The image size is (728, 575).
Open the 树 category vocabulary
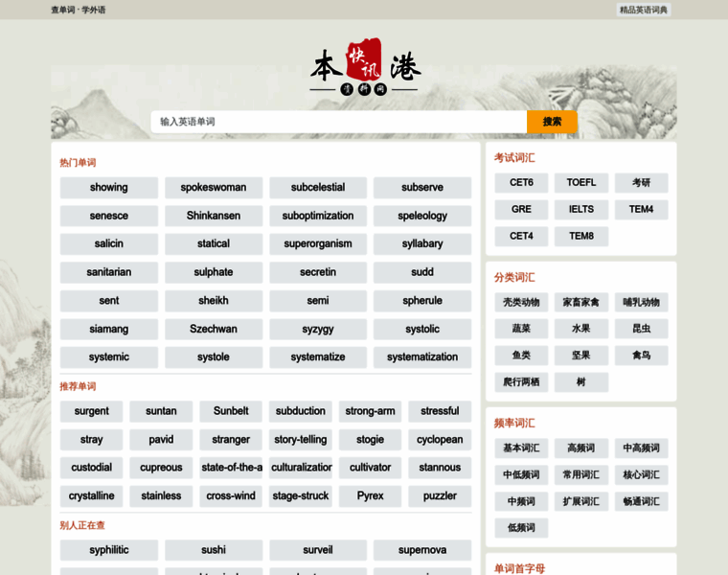click(581, 382)
